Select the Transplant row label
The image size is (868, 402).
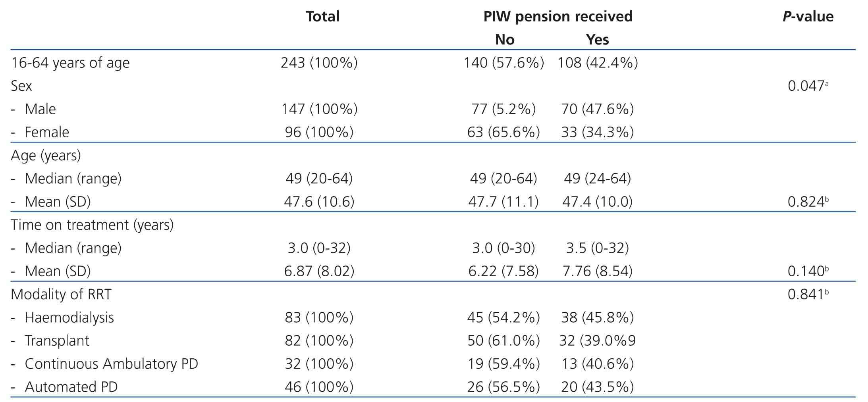pos(57,340)
